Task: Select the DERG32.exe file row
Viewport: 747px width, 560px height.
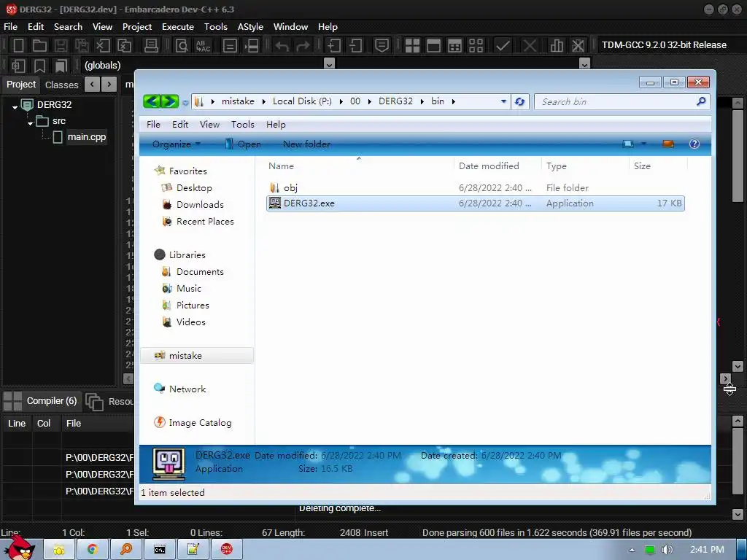Action: click(476, 203)
